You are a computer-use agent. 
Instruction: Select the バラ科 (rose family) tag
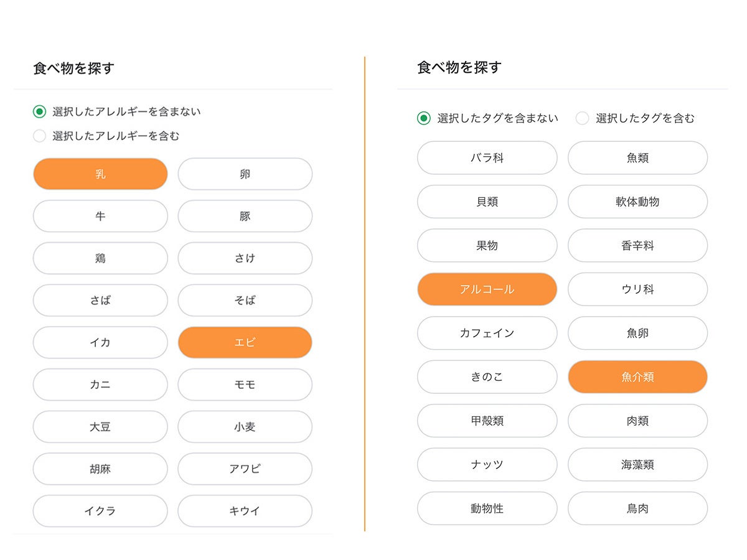pos(487,157)
